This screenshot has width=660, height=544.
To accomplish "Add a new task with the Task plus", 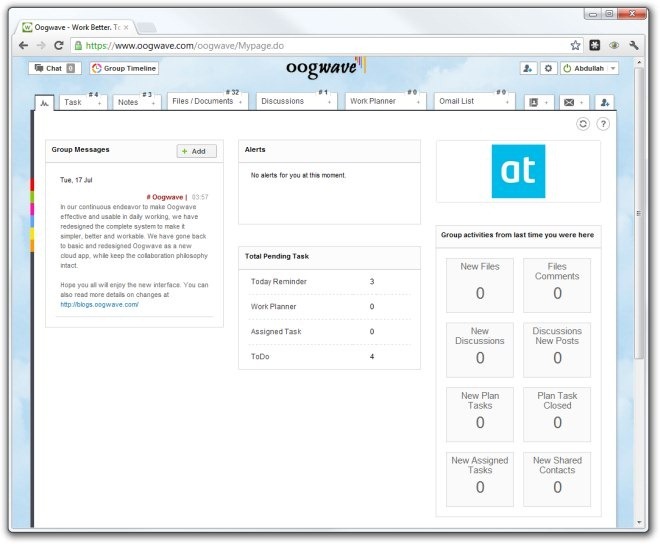I will (x=100, y=103).
